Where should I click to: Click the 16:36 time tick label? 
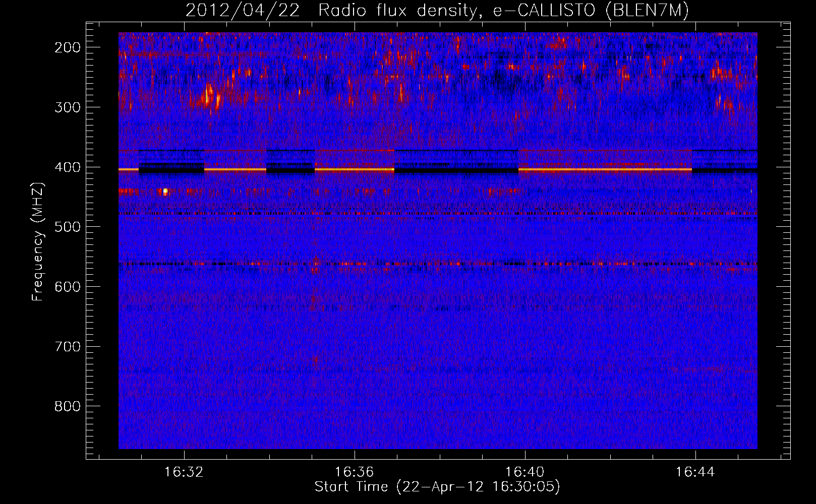click(x=355, y=472)
